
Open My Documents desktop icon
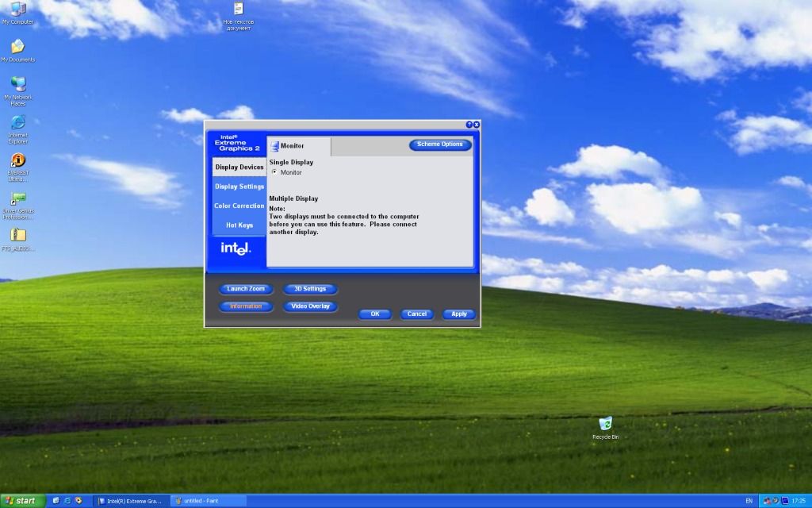(18, 50)
